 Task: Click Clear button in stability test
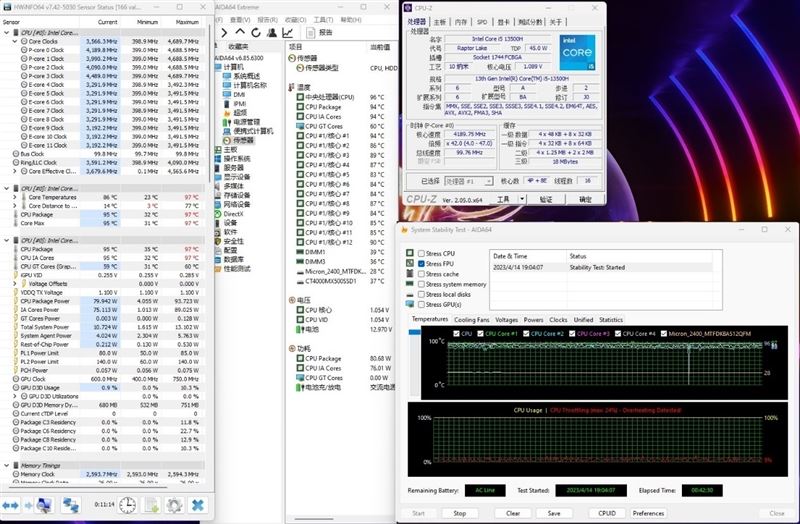513,513
